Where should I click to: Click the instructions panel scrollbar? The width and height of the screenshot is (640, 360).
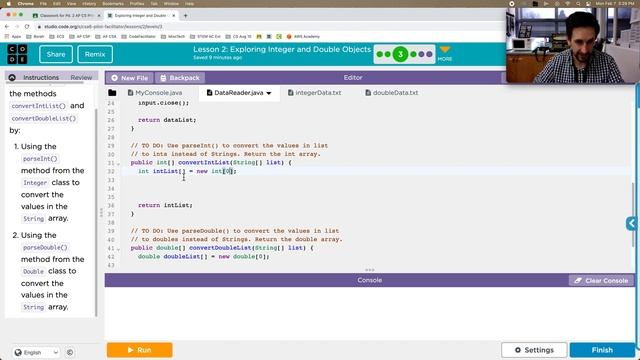(x=96, y=212)
